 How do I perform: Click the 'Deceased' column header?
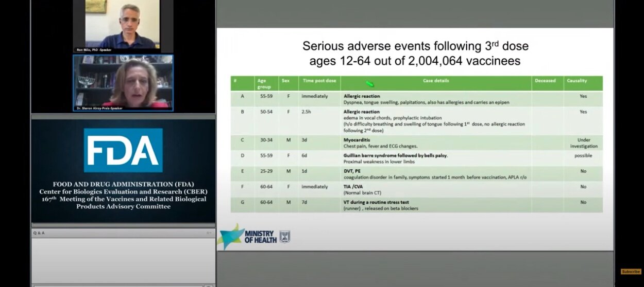coord(545,81)
